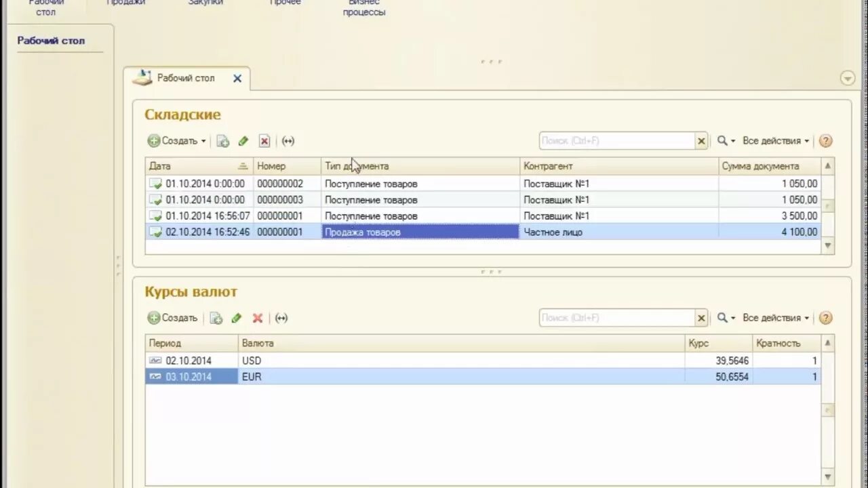The height and width of the screenshot is (488, 868).
Task: Copy record icon in Курсы валют toolbar
Action: (216, 318)
